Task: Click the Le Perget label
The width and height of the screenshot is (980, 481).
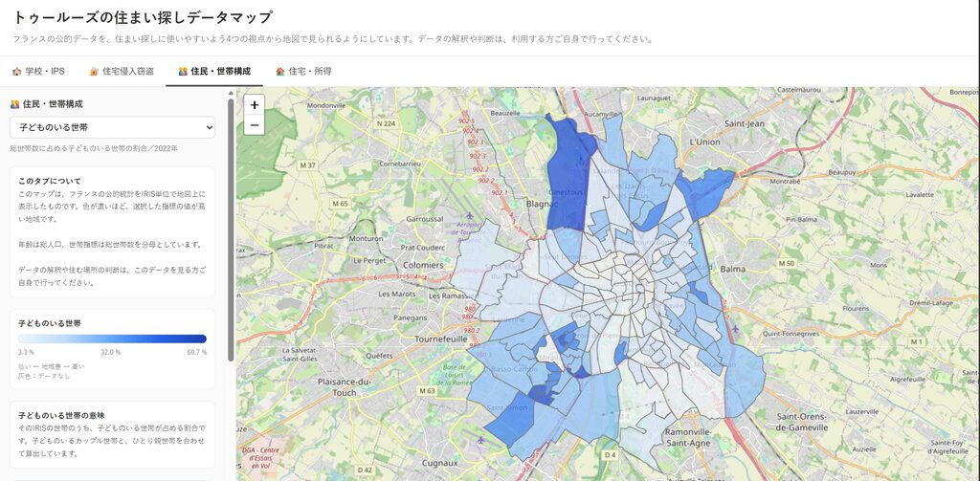Action: (x=368, y=260)
